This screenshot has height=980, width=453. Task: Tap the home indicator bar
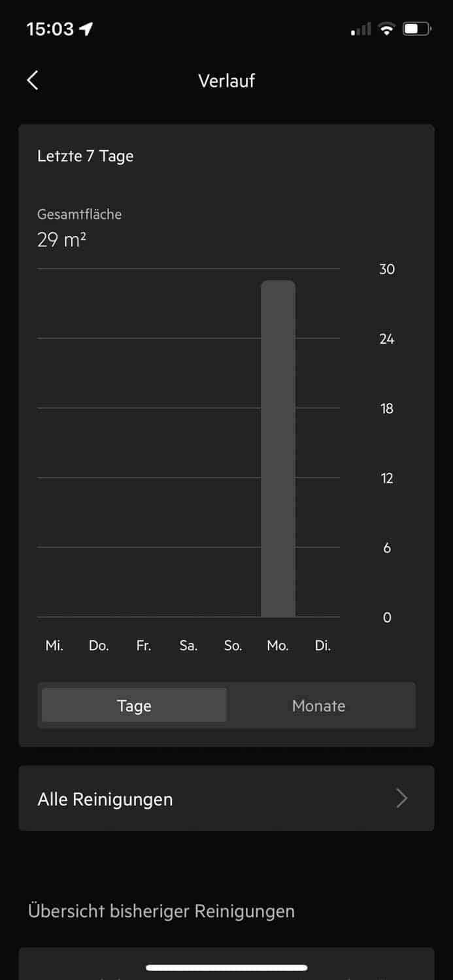(226, 968)
